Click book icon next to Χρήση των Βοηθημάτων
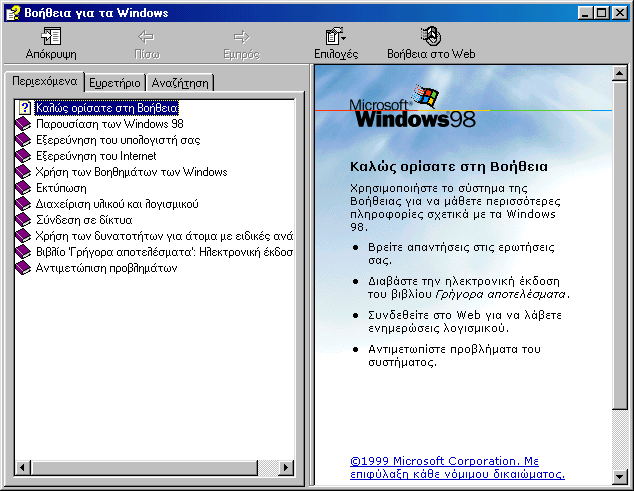Screen dimensions: 634x491 pos(23,172)
